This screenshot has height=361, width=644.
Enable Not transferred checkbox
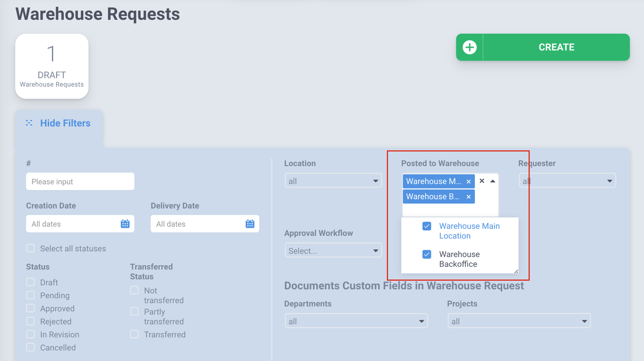(x=134, y=290)
